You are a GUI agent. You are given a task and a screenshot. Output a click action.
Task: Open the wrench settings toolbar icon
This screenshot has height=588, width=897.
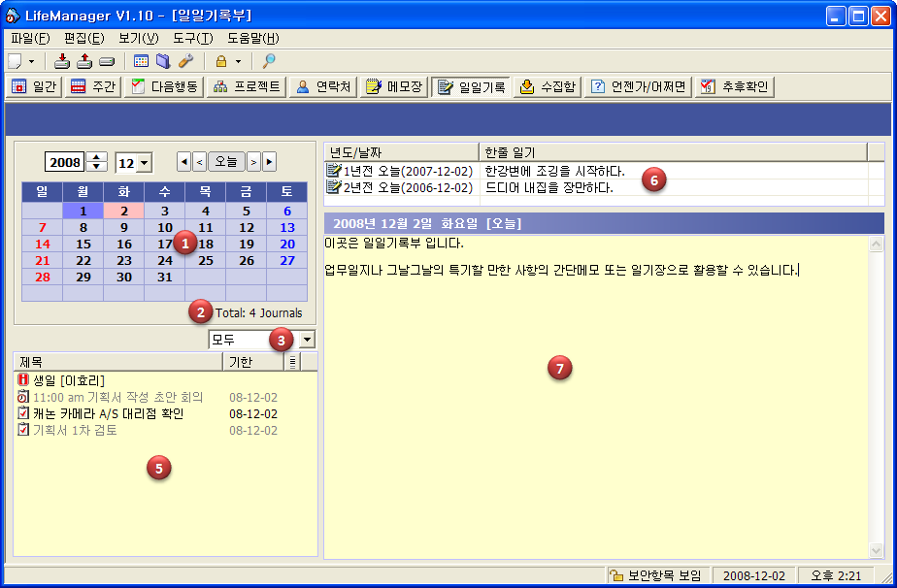[186, 61]
